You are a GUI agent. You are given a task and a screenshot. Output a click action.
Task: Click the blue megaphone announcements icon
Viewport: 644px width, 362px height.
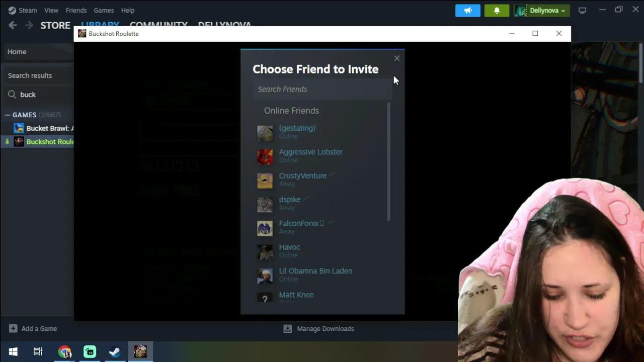coord(468,10)
